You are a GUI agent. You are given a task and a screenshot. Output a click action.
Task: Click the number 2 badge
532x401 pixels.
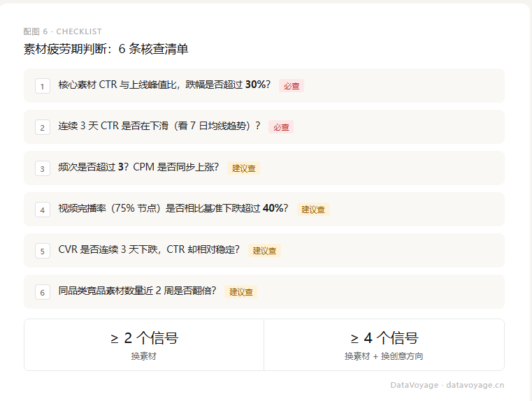43,127
